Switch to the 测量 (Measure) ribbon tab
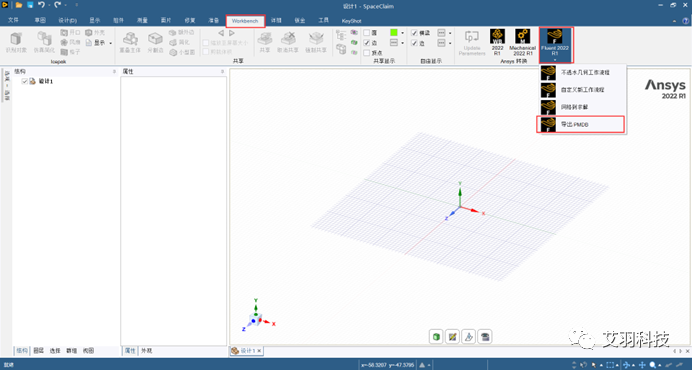Viewport: 692px width, 370px height. [142, 20]
